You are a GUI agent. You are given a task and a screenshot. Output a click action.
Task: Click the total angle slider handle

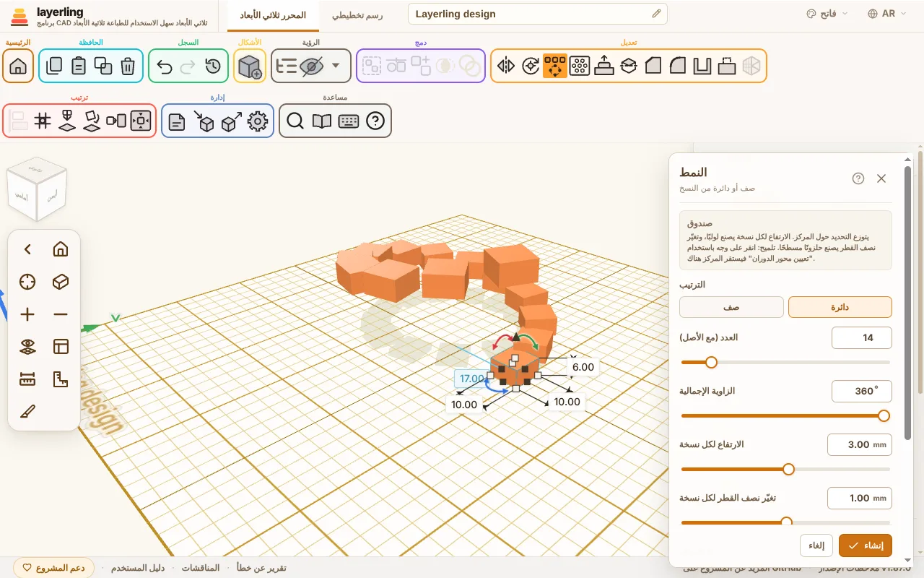click(884, 415)
